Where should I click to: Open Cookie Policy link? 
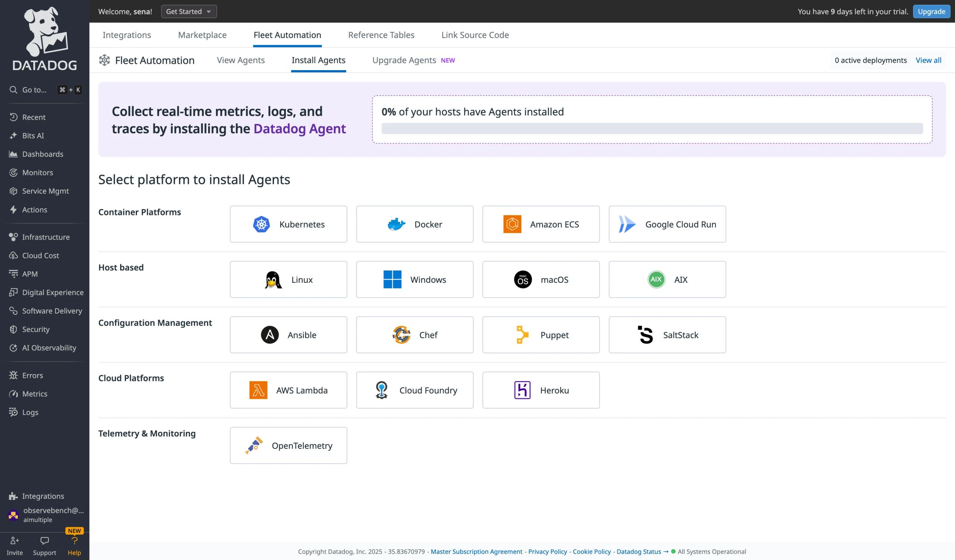tap(592, 551)
